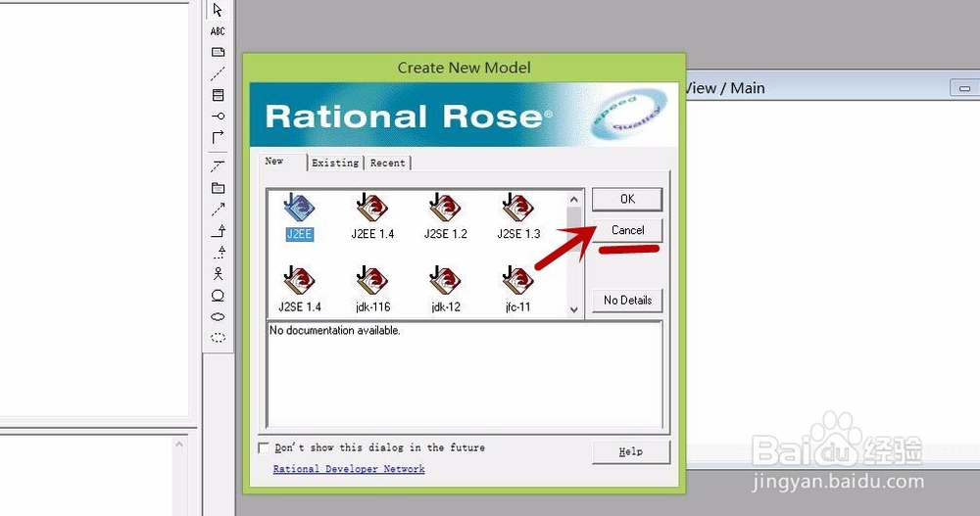This screenshot has height=516, width=980.
Task: Click up arrow of lower-left panel scrollbar
Action: (x=179, y=445)
